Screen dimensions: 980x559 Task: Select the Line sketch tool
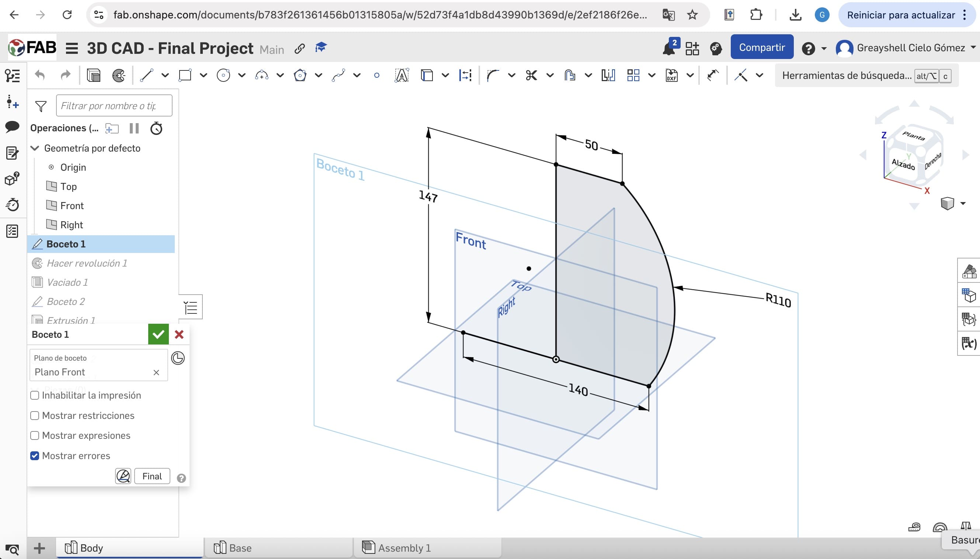[x=147, y=75]
